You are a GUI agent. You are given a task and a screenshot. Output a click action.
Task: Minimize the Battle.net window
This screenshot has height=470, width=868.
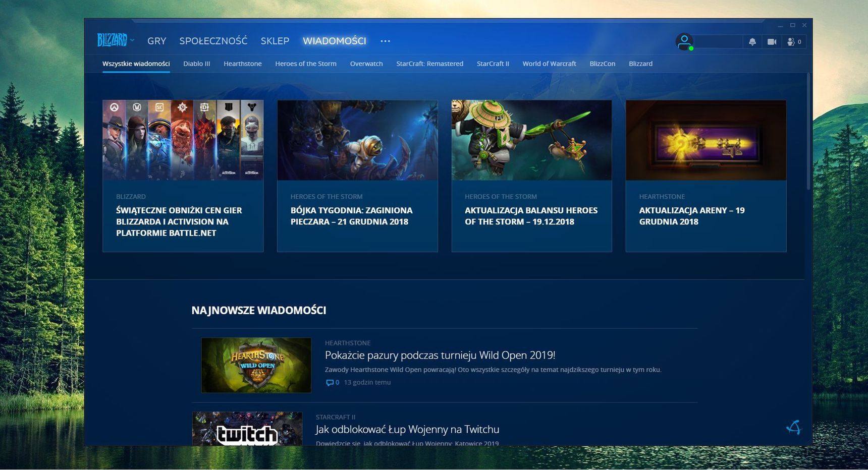780,25
